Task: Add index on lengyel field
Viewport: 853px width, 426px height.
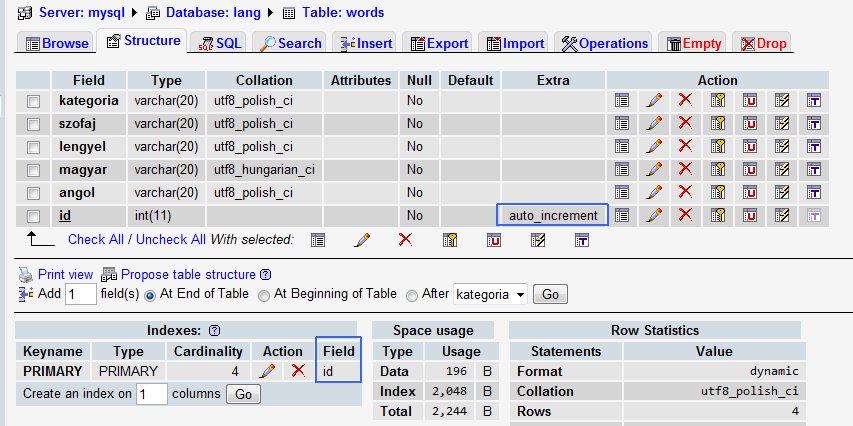Action: 782,146
